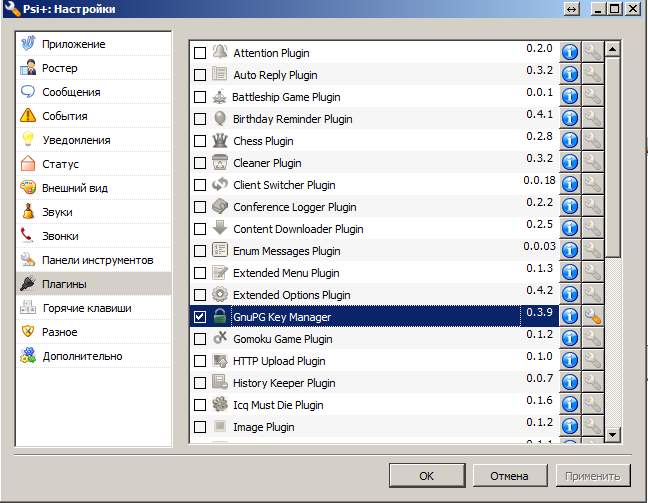View Icq Must Die Plugin info
The height and width of the screenshot is (503, 648).
click(x=570, y=404)
